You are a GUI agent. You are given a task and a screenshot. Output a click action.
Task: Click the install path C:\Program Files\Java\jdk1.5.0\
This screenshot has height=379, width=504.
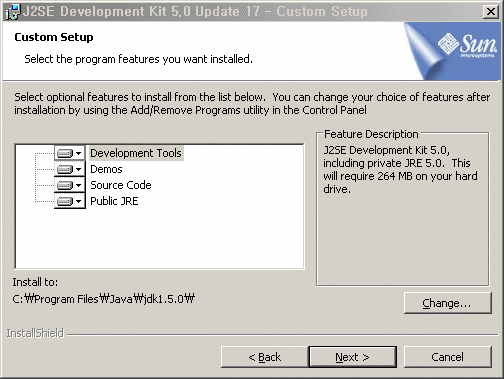[103, 299]
